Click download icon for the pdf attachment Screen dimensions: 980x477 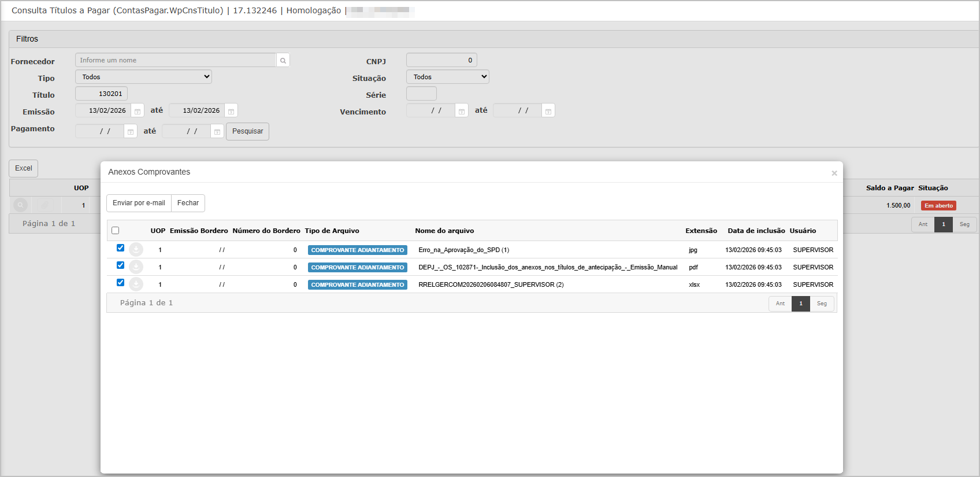136,267
